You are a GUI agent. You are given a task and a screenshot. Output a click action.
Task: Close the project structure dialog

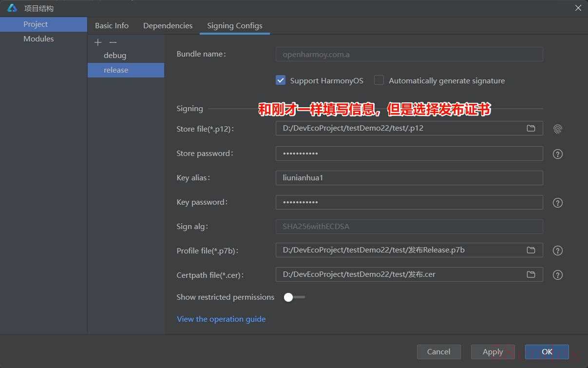(x=578, y=8)
